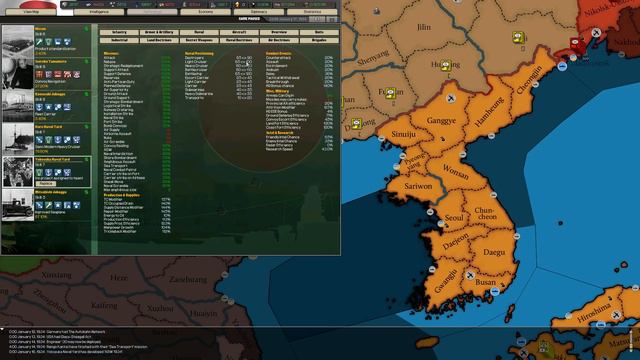640x360 pixels.
Task: Select Daejeon province on the map
Action: click(456, 242)
